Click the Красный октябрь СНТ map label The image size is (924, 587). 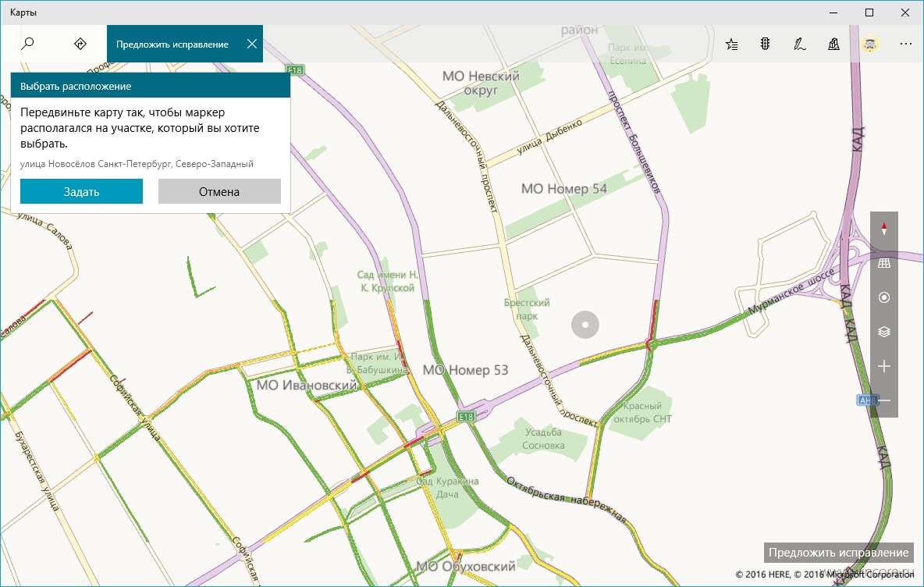(x=642, y=413)
